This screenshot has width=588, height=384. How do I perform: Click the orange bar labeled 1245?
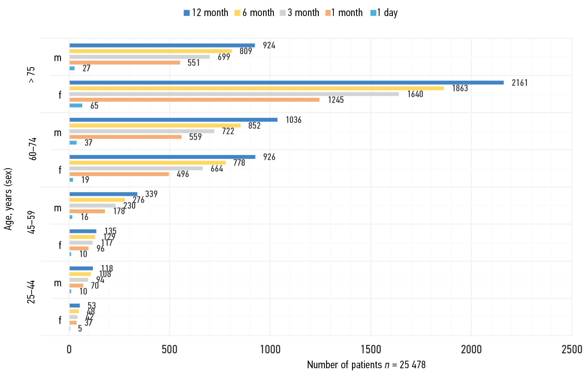click(194, 100)
